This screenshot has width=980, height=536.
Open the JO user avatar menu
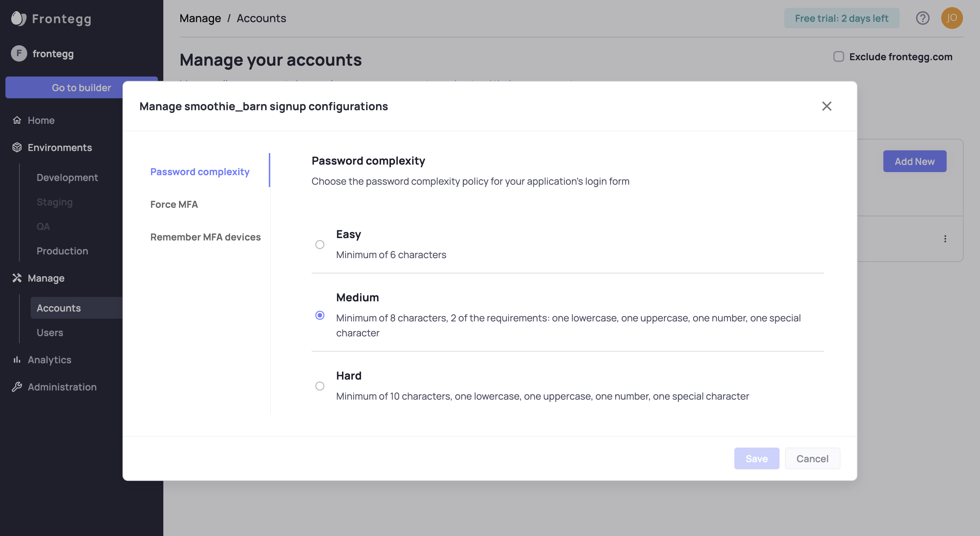tap(951, 18)
